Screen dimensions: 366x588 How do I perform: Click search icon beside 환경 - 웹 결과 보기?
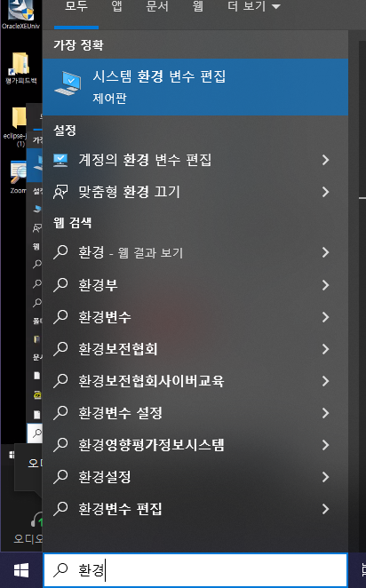pyautogui.click(x=60, y=252)
